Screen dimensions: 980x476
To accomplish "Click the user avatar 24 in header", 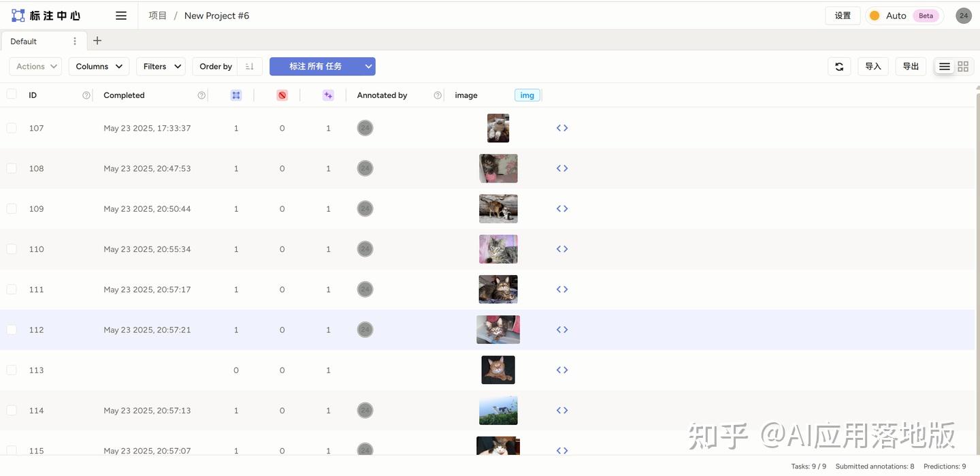I will pyautogui.click(x=964, y=16).
